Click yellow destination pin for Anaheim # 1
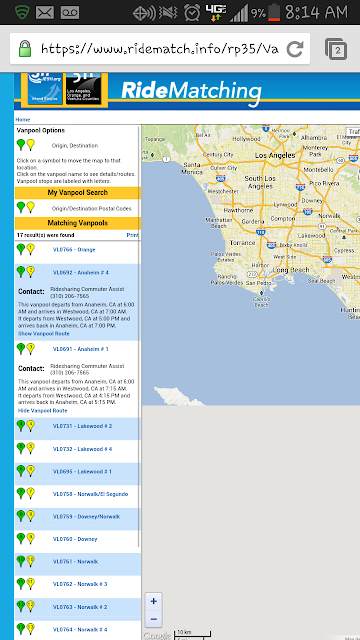This screenshot has height=640, width=360. [31, 349]
